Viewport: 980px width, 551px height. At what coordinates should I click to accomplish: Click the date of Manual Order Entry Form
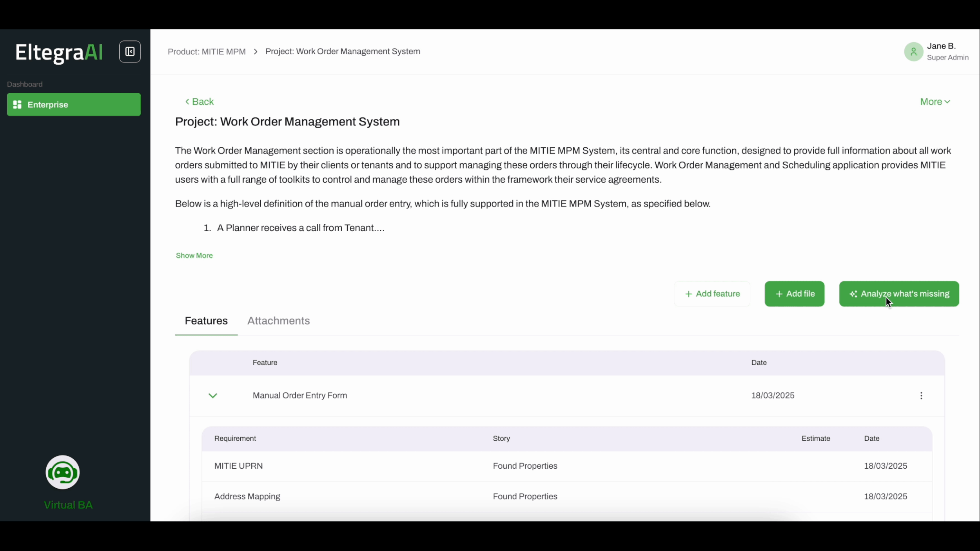[x=773, y=395]
